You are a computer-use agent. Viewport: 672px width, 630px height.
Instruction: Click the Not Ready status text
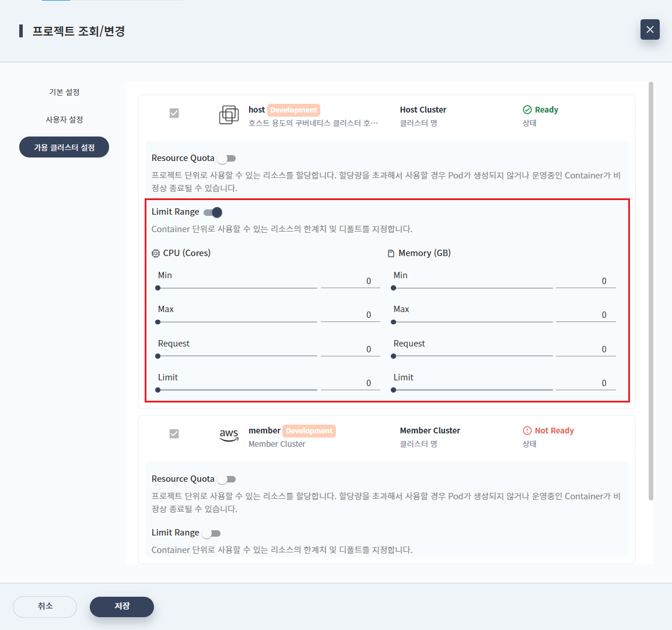[x=554, y=430]
